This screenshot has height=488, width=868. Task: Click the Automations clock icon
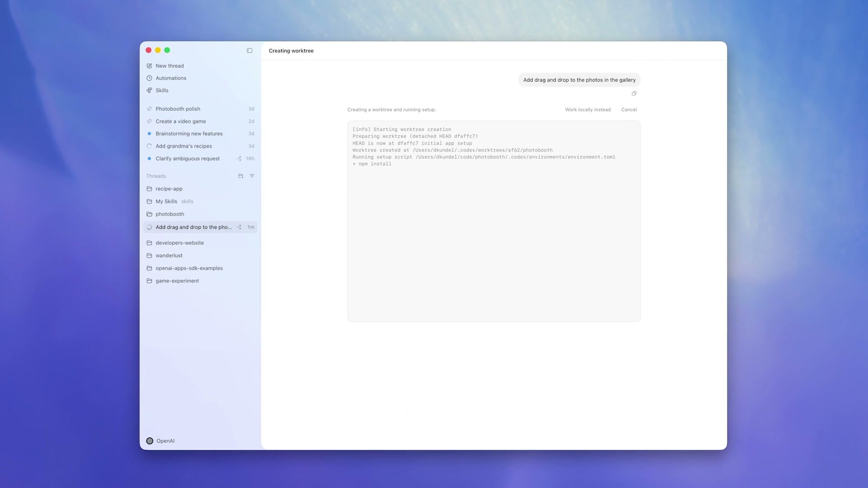[149, 78]
